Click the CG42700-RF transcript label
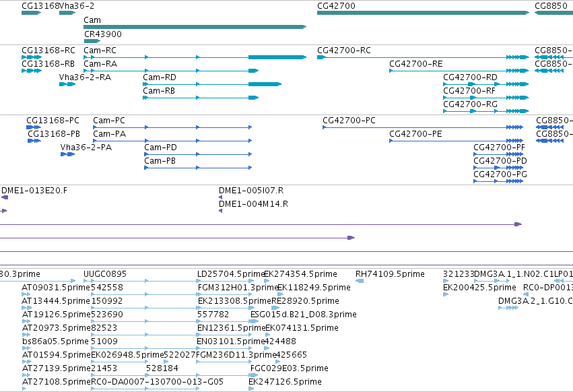 [x=469, y=91]
